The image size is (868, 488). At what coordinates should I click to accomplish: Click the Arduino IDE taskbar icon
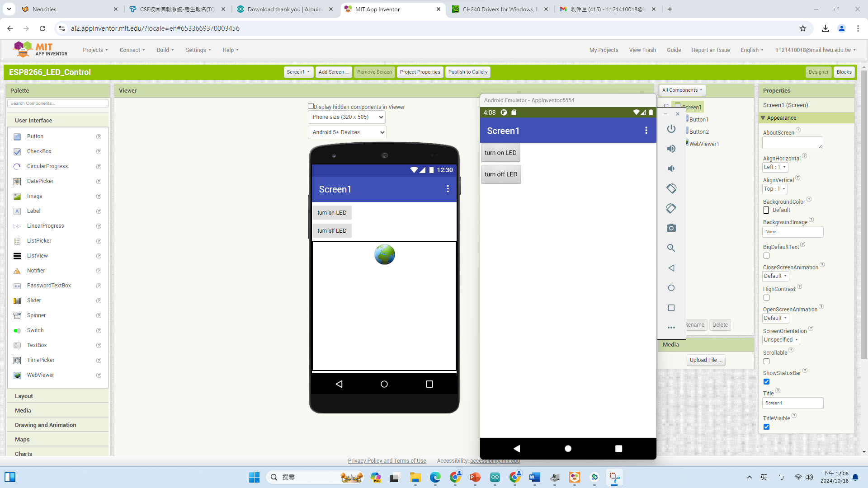[x=495, y=477]
